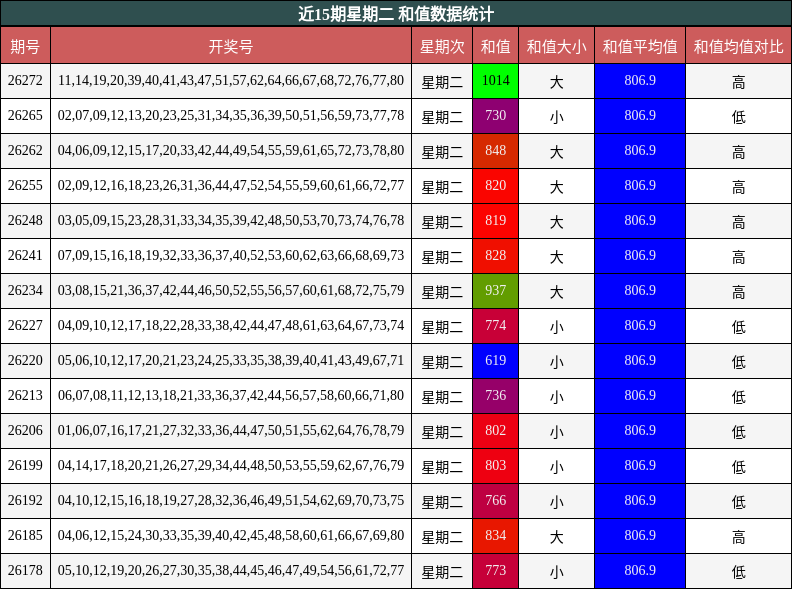The width and height of the screenshot is (792, 589).
Task: Click draw numbers starting 04,09,10,12
Action: [231, 325]
